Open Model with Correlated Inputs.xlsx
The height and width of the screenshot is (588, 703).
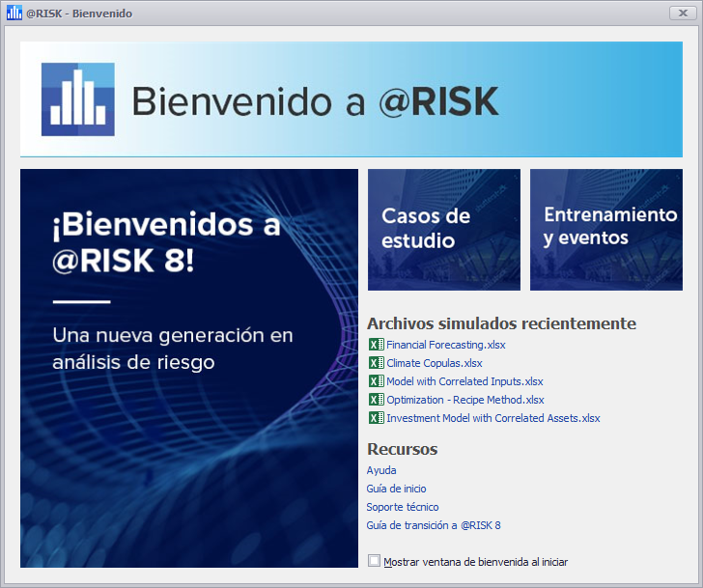click(464, 381)
